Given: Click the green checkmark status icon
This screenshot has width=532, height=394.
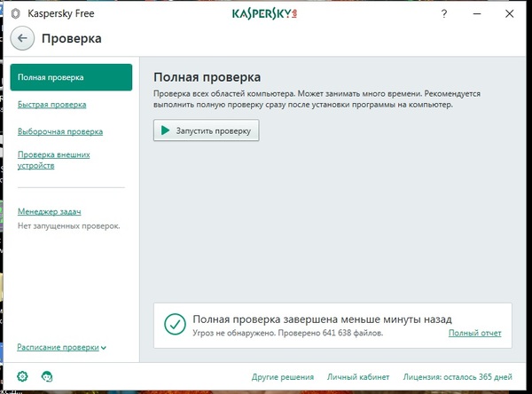Looking at the screenshot, I should 174,325.
